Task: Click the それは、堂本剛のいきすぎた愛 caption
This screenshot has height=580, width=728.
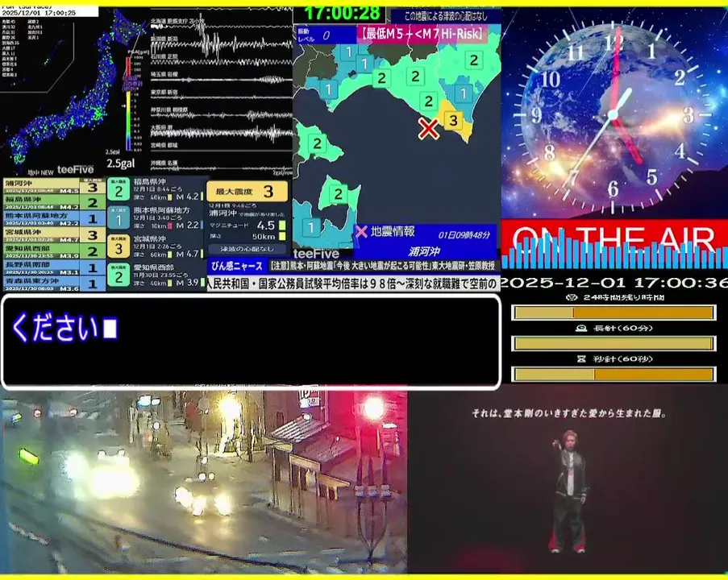Action: coord(568,413)
